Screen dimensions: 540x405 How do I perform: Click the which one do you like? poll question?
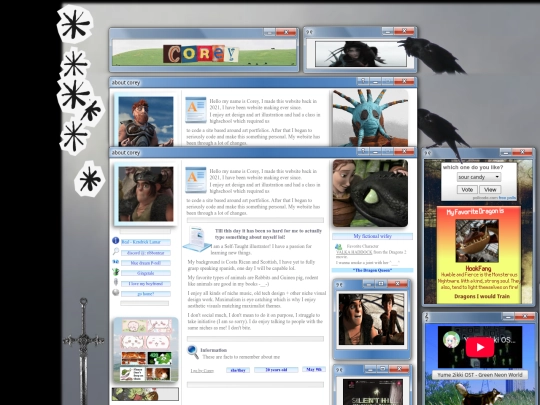pyautogui.click(x=472, y=167)
